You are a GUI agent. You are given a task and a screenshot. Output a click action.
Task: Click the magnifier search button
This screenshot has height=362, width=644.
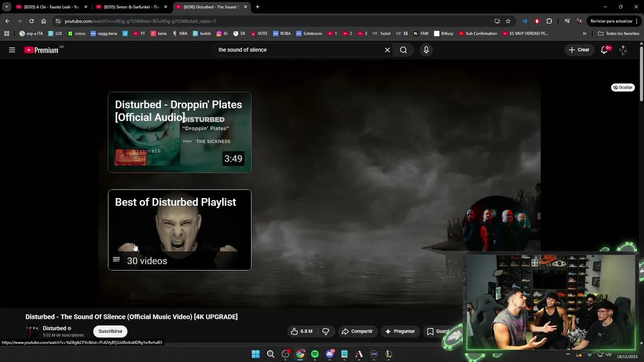pos(404,50)
